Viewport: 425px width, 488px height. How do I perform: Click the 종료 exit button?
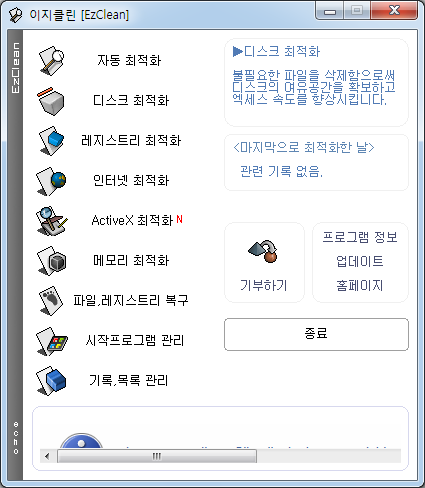pos(316,334)
